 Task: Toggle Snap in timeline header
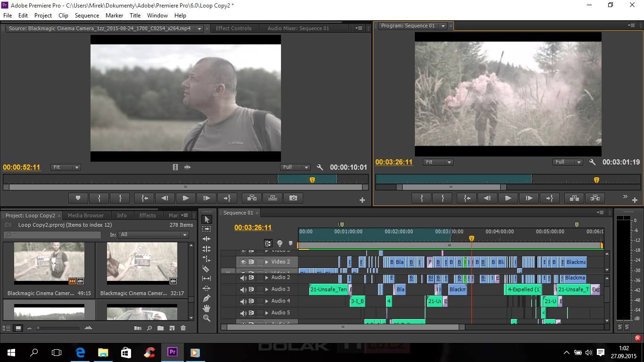(268, 243)
